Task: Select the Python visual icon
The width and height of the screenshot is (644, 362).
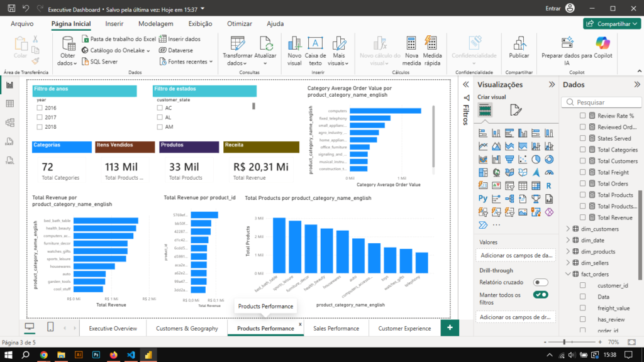Action: [x=483, y=199]
